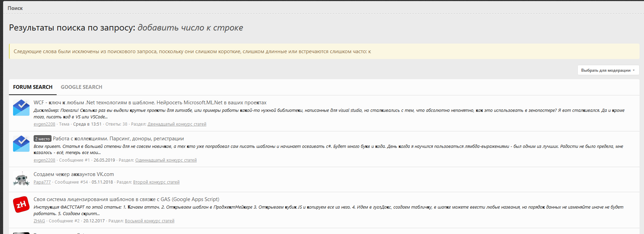The width and height of the screenshot is (644, 234).
Task: Click evgen2208 author link under WCF result
Action: 44,124
